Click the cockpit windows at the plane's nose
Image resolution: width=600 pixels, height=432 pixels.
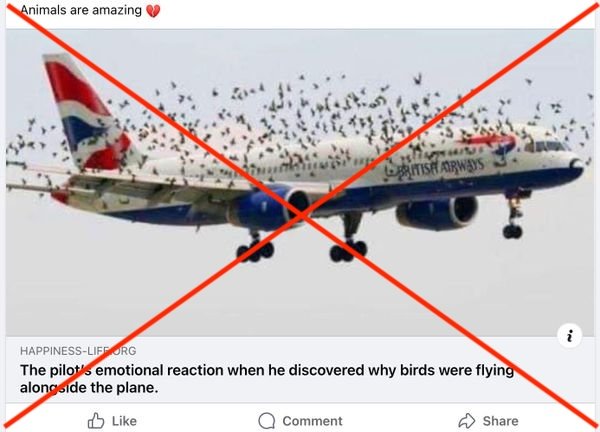pos(547,146)
